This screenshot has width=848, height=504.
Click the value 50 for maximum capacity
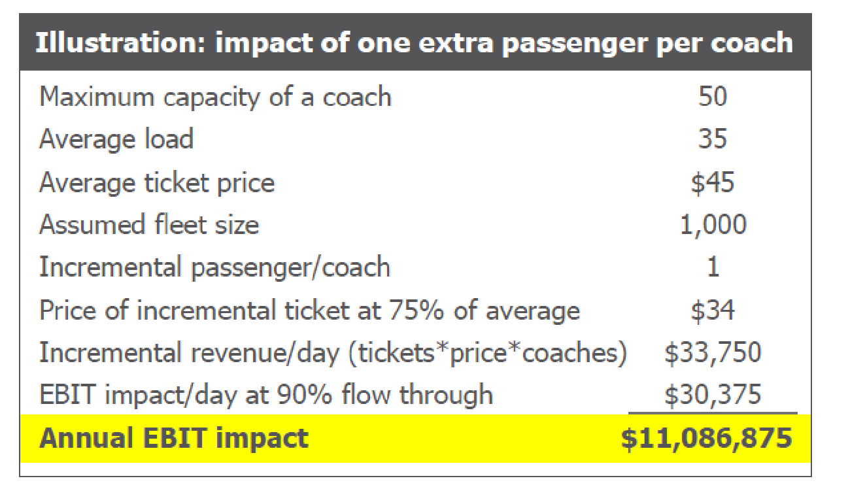pyautogui.click(x=712, y=97)
